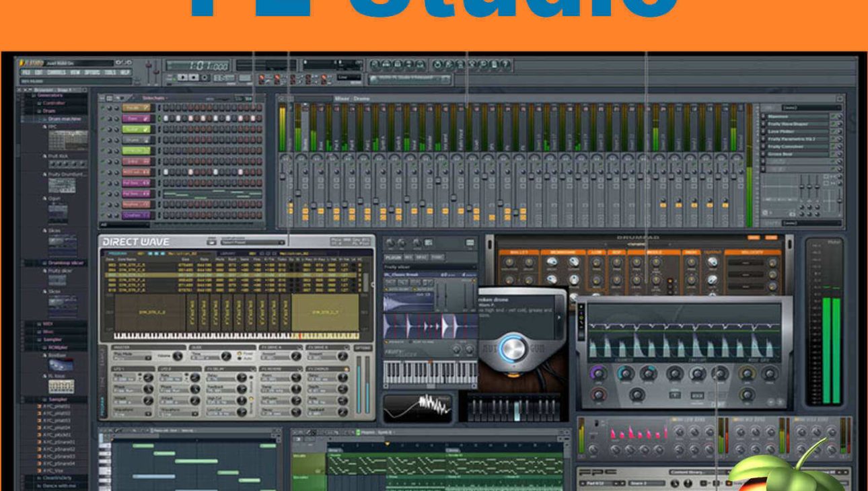Switch to MISC tab in Fruity slicer
868x491 pixels.
click(x=421, y=258)
